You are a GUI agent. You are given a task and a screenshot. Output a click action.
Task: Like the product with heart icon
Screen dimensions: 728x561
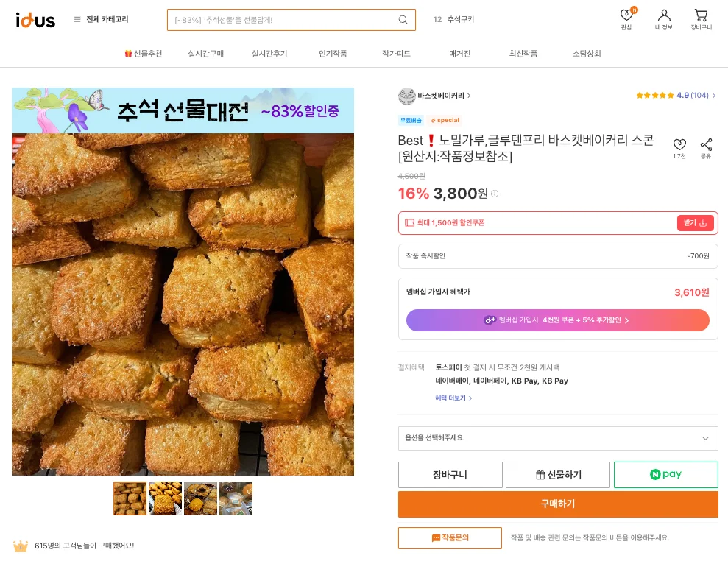(x=679, y=144)
